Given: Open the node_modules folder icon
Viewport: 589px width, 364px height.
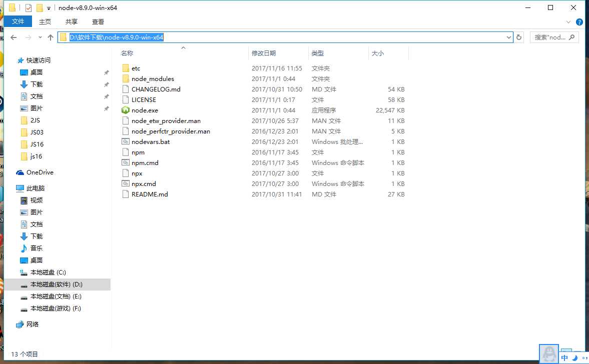Looking at the screenshot, I should pos(126,79).
